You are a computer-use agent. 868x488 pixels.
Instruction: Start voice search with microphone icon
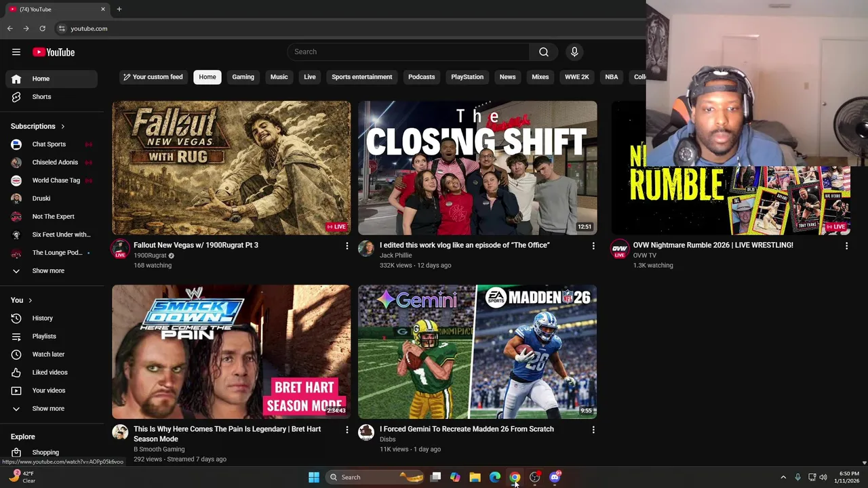coord(574,52)
